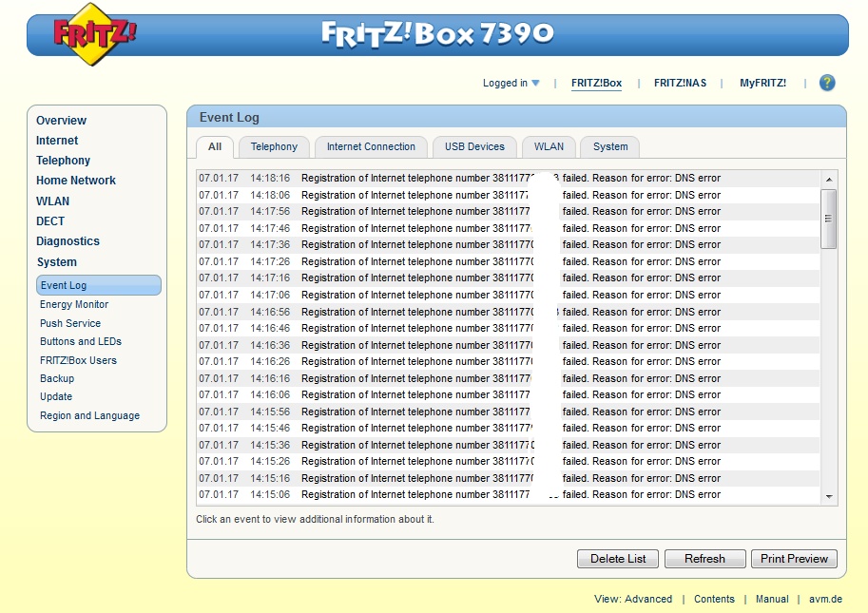This screenshot has height=613, width=868.
Task: Click the Print Preview button
Action: tap(794, 559)
